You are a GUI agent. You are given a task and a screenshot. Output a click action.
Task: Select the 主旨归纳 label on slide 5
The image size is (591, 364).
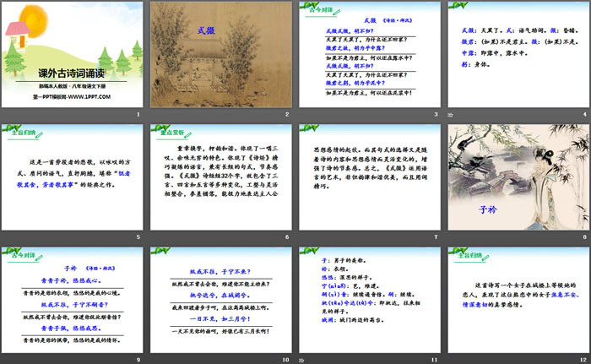point(21,131)
